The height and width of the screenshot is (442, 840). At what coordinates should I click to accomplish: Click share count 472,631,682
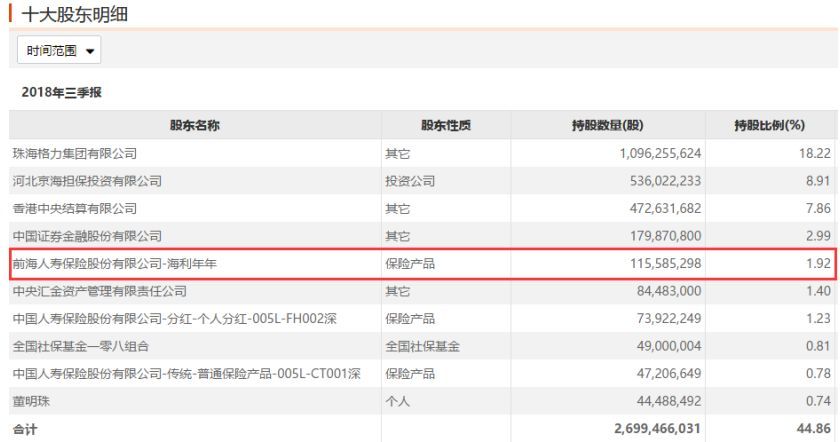[x=665, y=208]
